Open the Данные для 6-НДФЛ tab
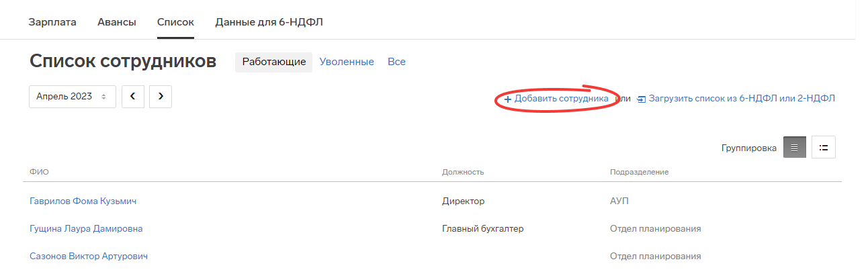Screen dimensions: 868x278 tap(269, 22)
